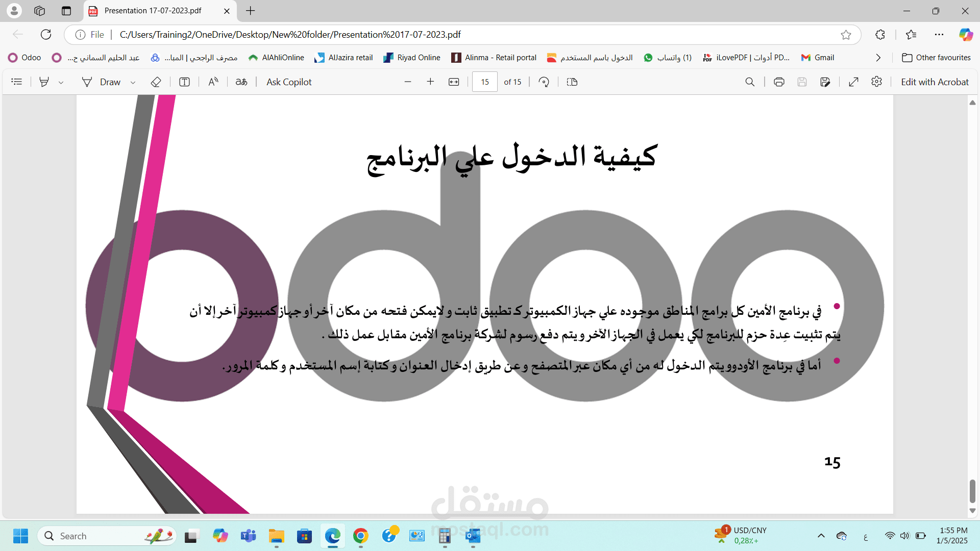This screenshot has width=980, height=551.
Task: Toggle the Page view icon
Action: coord(572,82)
